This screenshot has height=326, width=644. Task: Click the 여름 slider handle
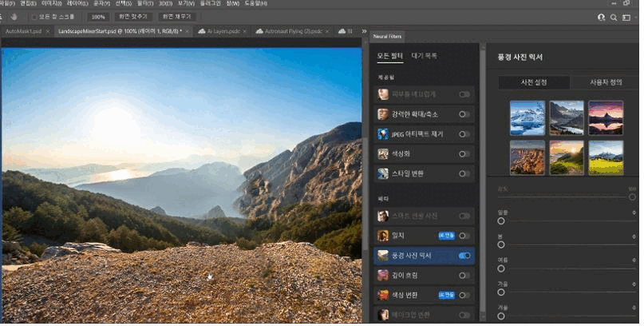pos(501,268)
